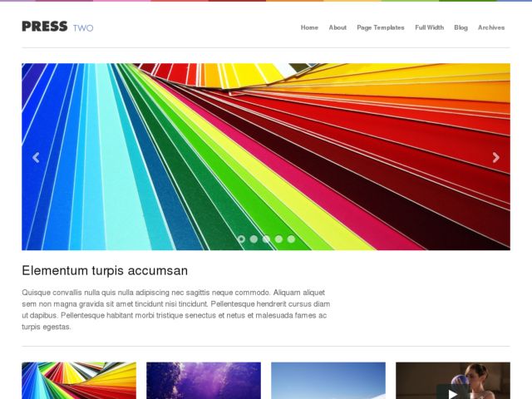Click the paragraph starting with Quisque convallis
The height and width of the screenshot is (399, 532).
[176, 309]
